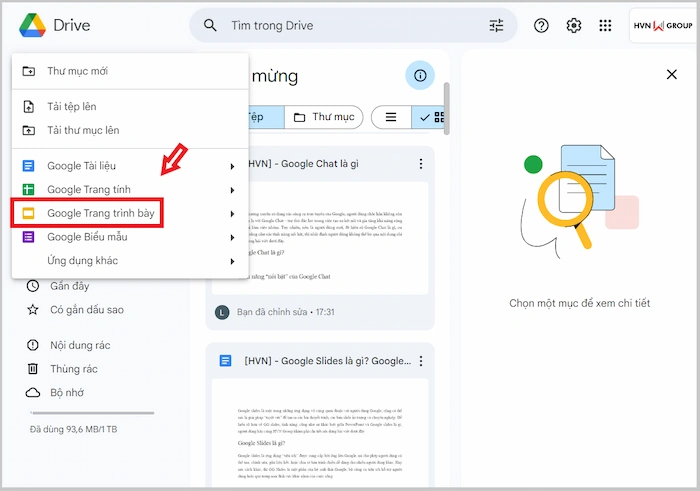This screenshot has height=491, width=700.
Task: Select Ứng dụng khác menu item
Action: coord(130,261)
